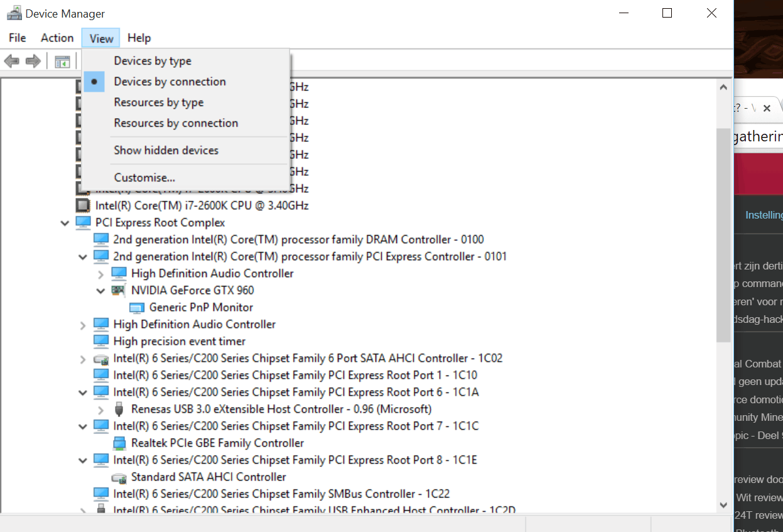Expand the 6 Port SATA AHCI Controller node
The width and height of the screenshot is (783, 532).
tap(82, 358)
